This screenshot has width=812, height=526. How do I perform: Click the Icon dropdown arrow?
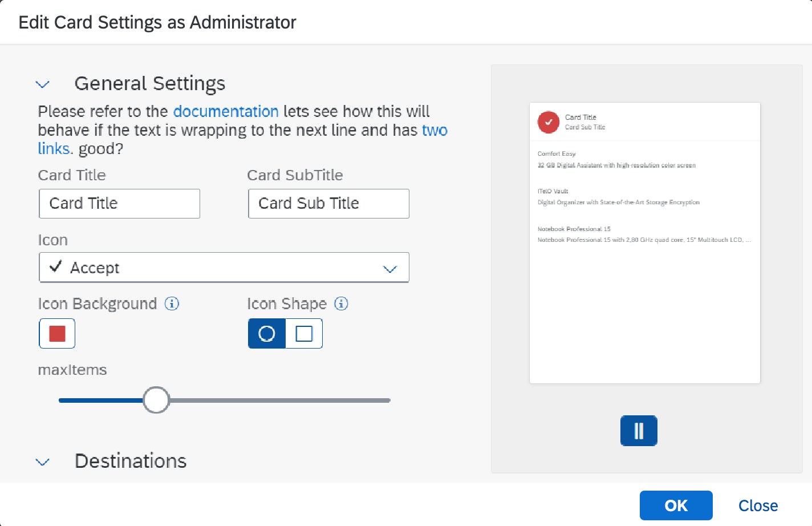point(390,269)
